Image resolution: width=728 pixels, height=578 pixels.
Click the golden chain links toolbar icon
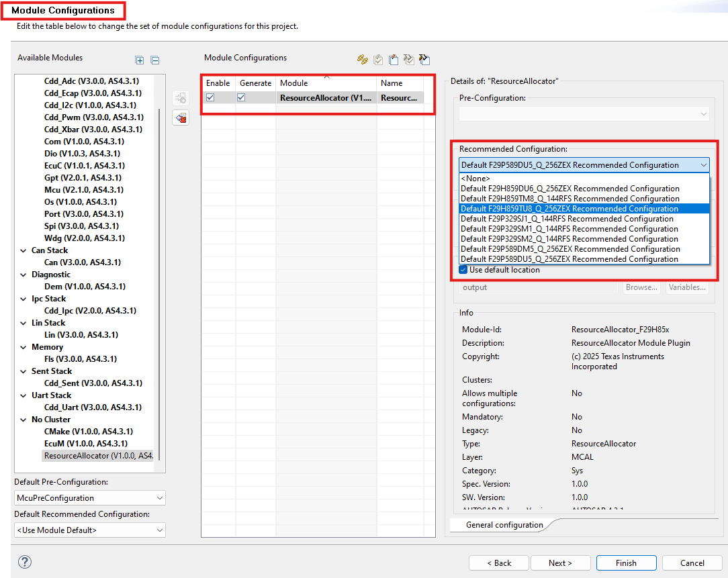[362, 59]
